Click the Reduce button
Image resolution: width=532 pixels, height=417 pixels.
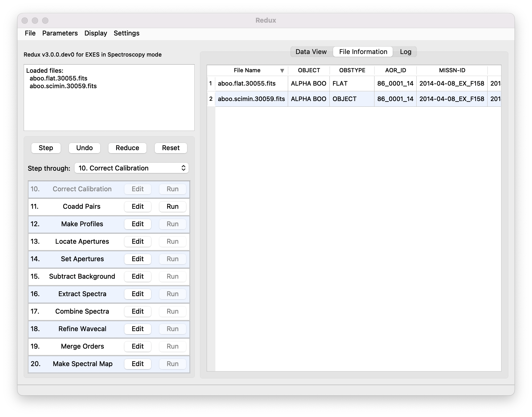point(127,148)
